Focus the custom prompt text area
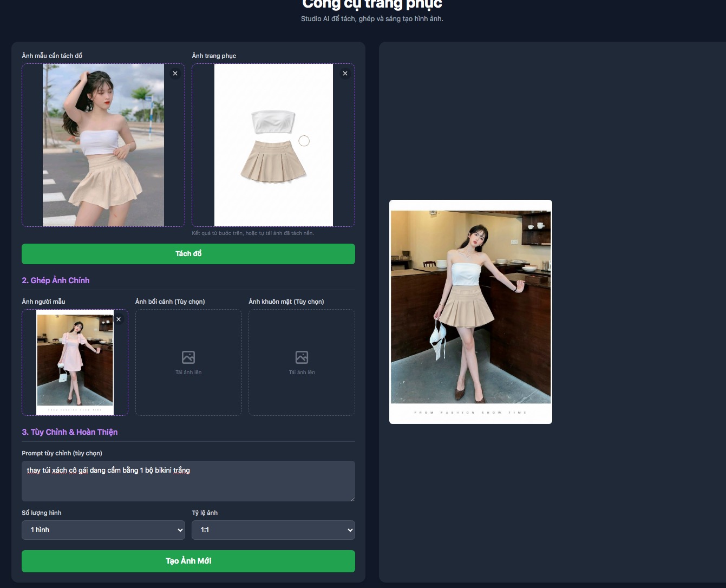The image size is (726, 588). click(188, 481)
